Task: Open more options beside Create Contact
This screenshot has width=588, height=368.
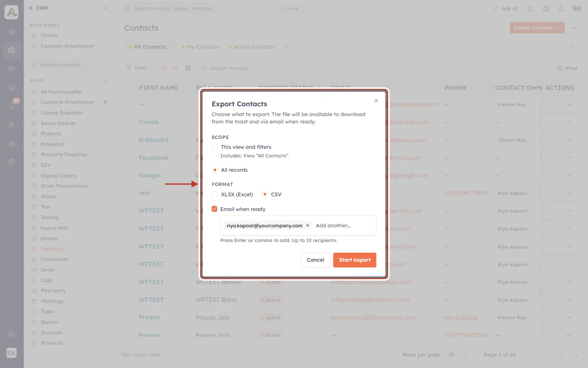Action: point(574,28)
